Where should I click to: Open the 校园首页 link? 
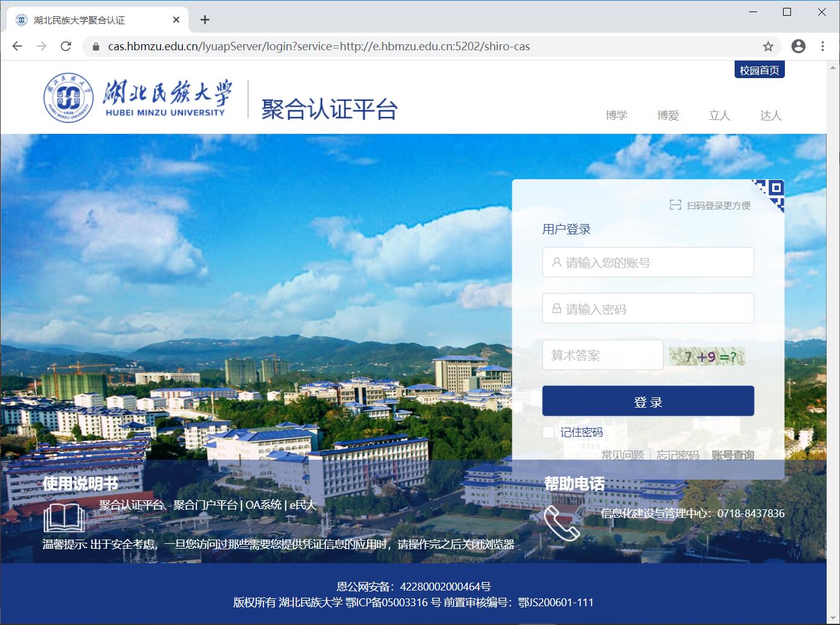pos(759,70)
